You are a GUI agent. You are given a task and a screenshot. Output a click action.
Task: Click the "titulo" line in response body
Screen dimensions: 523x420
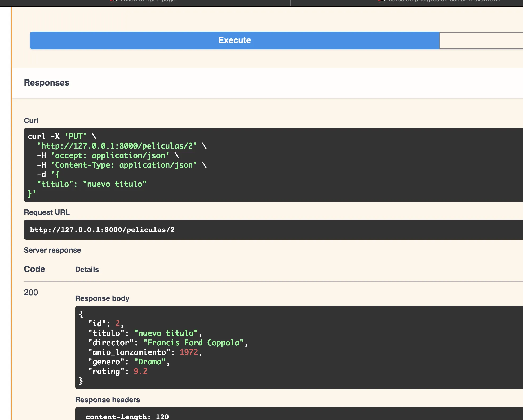(x=145, y=333)
